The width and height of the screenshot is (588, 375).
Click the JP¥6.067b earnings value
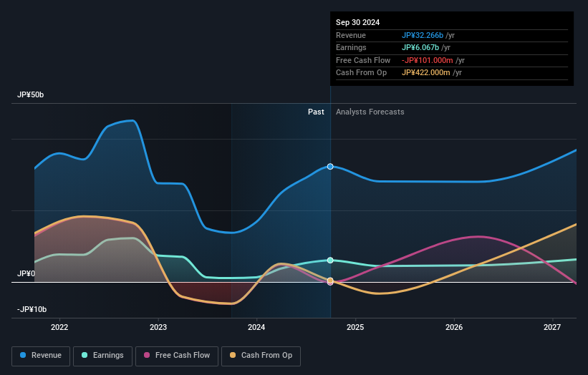click(x=420, y=47)
